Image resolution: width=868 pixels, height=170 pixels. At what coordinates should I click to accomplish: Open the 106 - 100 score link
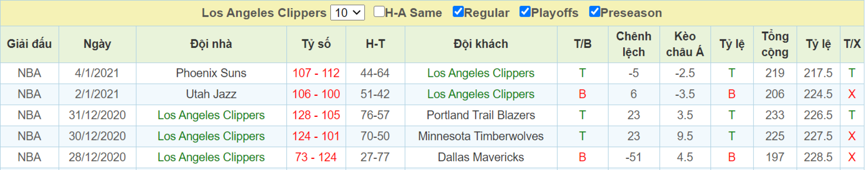pos(316,94)
